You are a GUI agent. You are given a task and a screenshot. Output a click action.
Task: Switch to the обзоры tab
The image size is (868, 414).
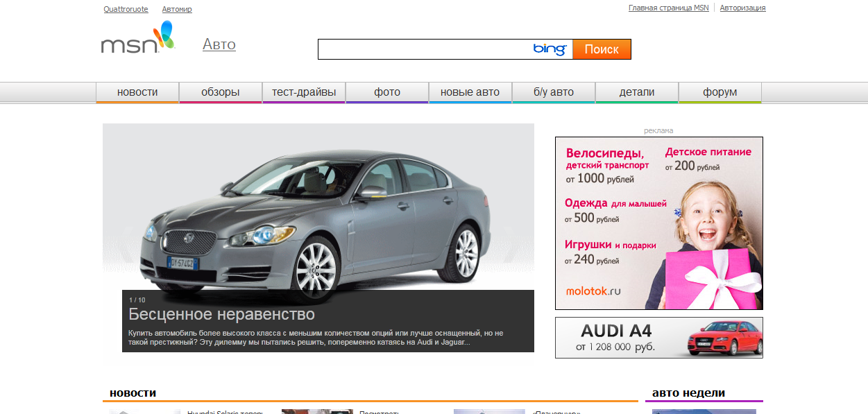[x=221, y=92]
